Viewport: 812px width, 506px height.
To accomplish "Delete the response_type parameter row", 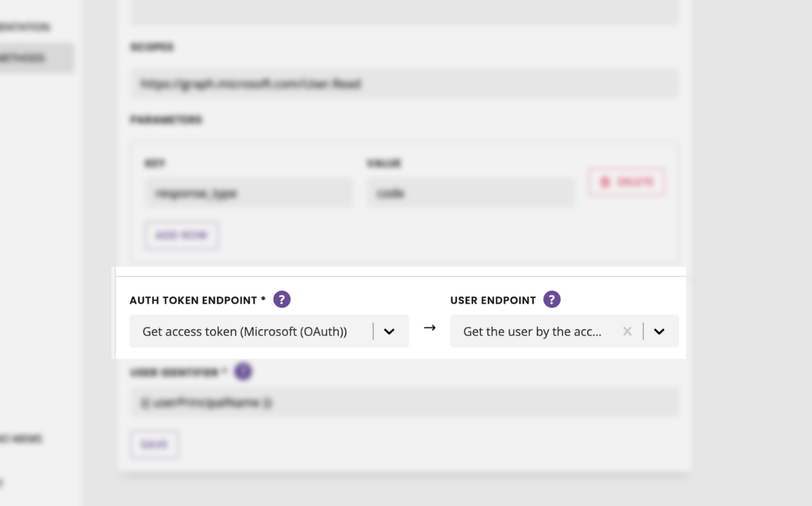I will click(x=626, y=182).
